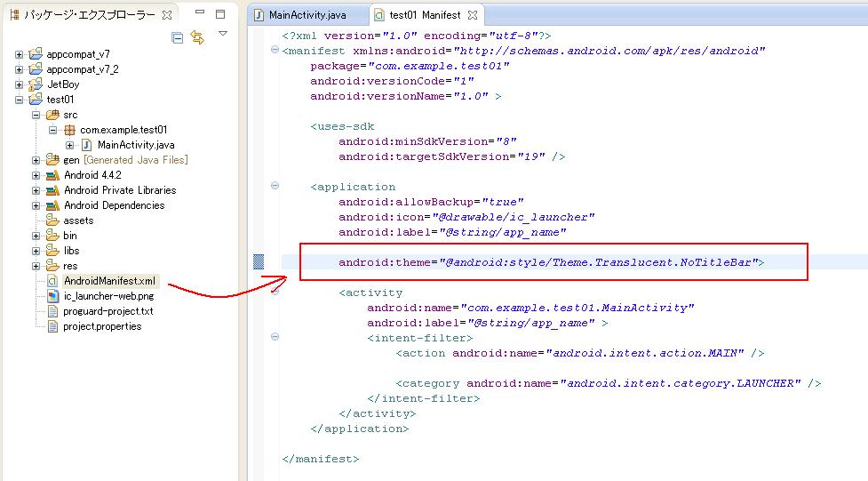Select MainActivity.java in the tree

point(136,145)
